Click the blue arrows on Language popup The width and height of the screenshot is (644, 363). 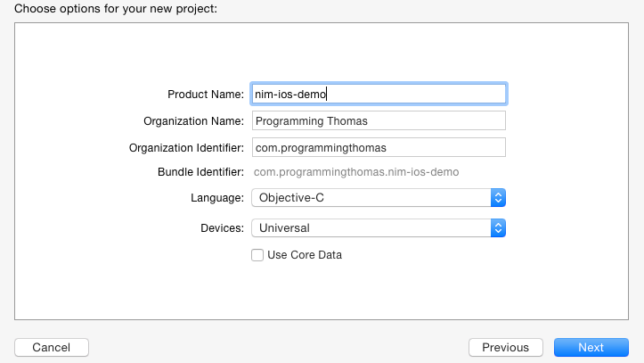point(498,198)
